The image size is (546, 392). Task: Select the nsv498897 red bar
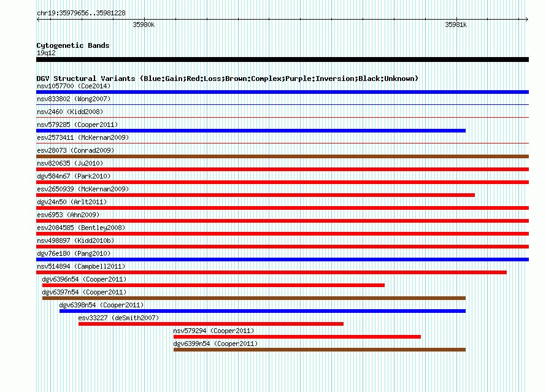tap(282, 247)
